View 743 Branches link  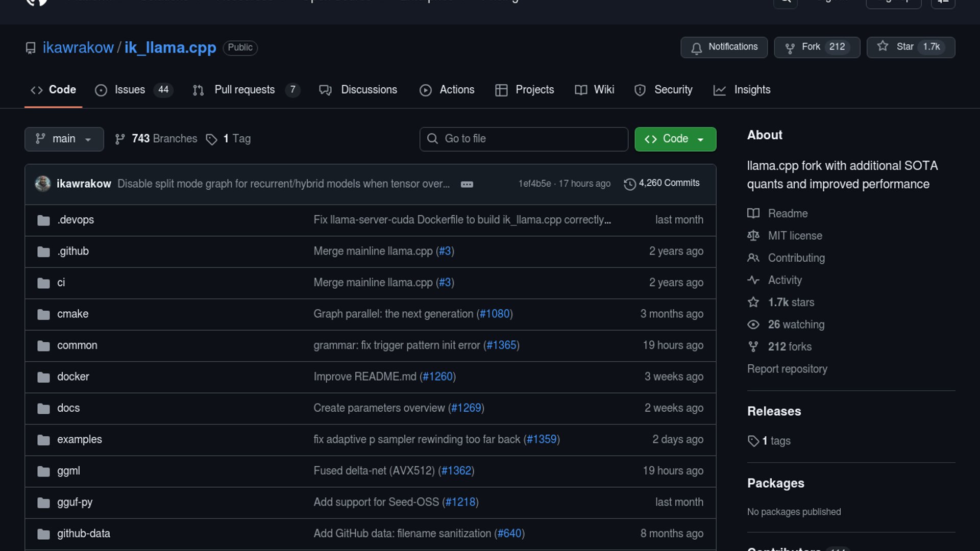[163, 139]
